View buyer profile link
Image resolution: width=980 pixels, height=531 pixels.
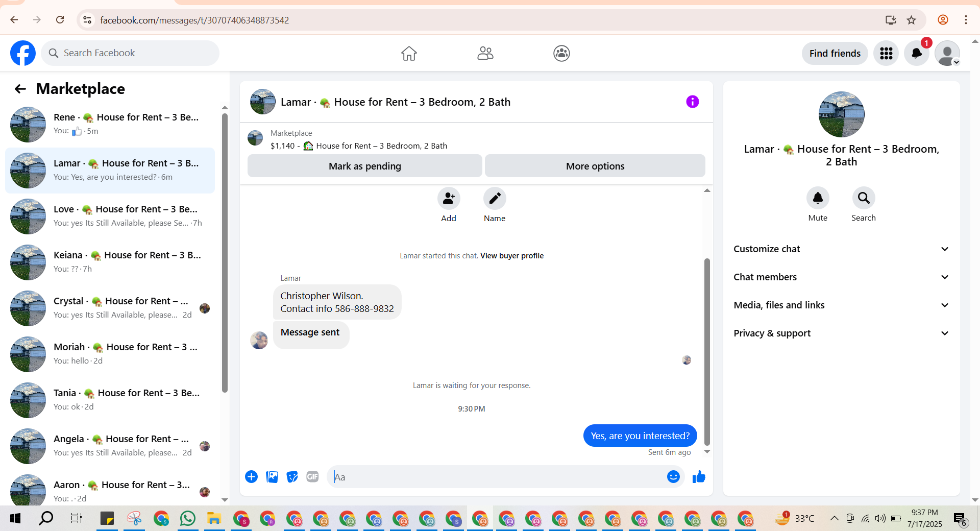512,256
